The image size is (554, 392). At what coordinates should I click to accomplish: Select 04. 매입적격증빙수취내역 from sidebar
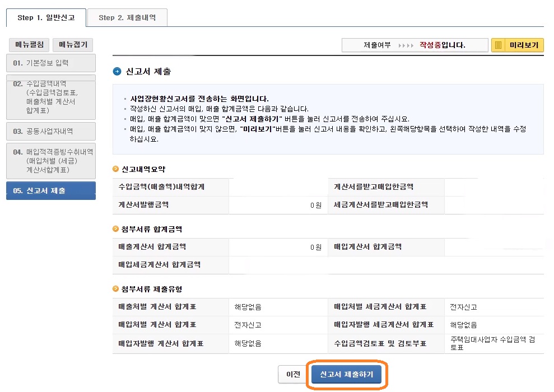point(50,161)
